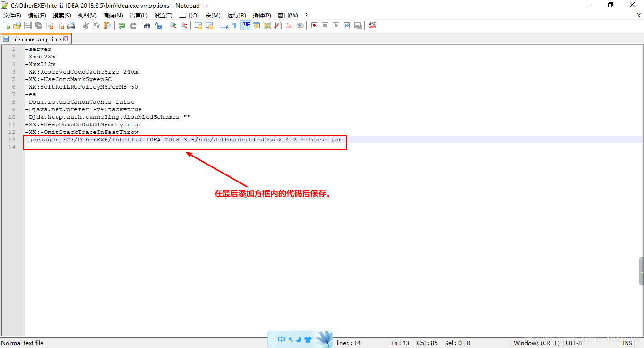This screenshot has height=348, width=644.
Task: Zoom out using magnifier minus icon
Action: 184,25
